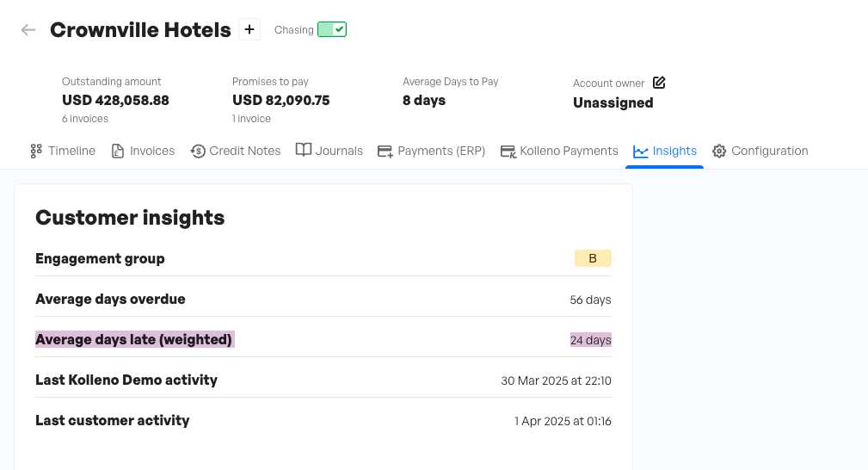Image resolution: width=868 pixels, height=470 pixels.
Task: Edit the account owner via pencil icon
Action: pos(659,83)
